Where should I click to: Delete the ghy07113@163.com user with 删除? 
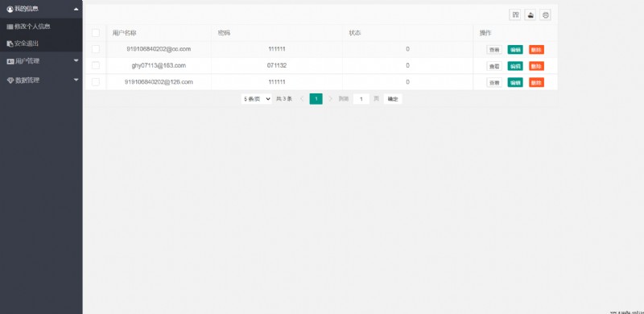pos(536,66)
